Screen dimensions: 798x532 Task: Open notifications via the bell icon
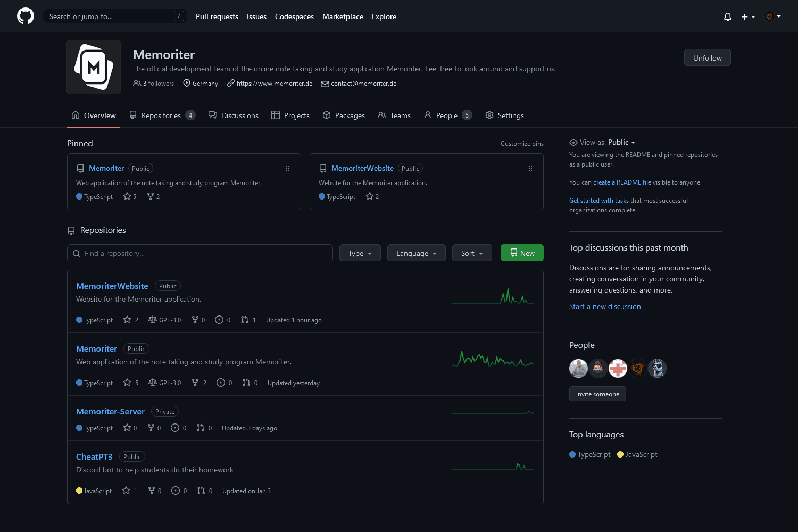click(x=727, y=16)
